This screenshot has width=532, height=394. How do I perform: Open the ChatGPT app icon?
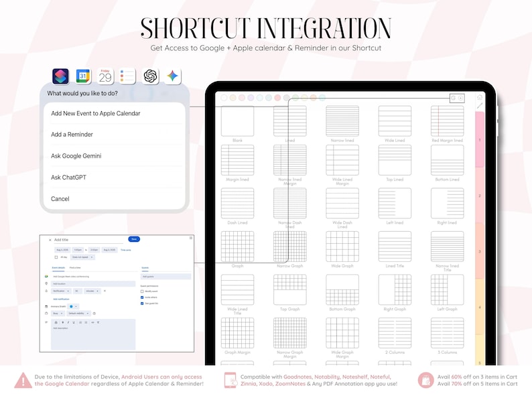click(150, 76)
